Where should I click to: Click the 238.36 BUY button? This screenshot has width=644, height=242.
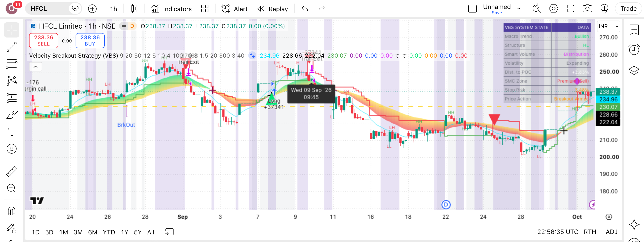[90, 40]
